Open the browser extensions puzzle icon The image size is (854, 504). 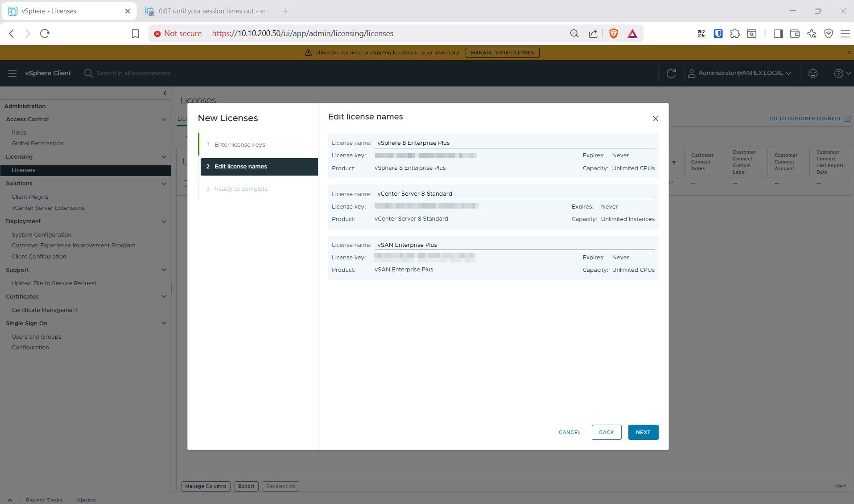tap(735, 33)
